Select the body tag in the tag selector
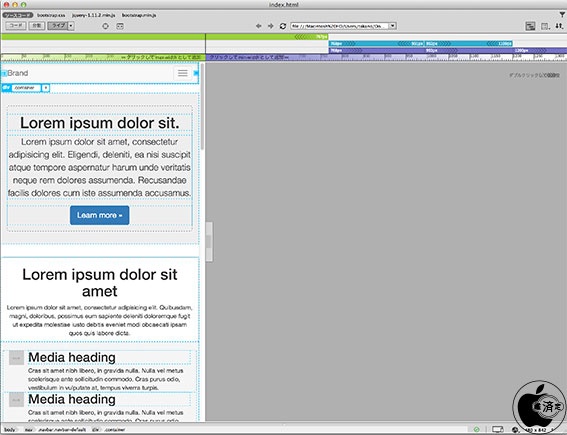Screen dimensions: 567x435 (x=10, y=430)
